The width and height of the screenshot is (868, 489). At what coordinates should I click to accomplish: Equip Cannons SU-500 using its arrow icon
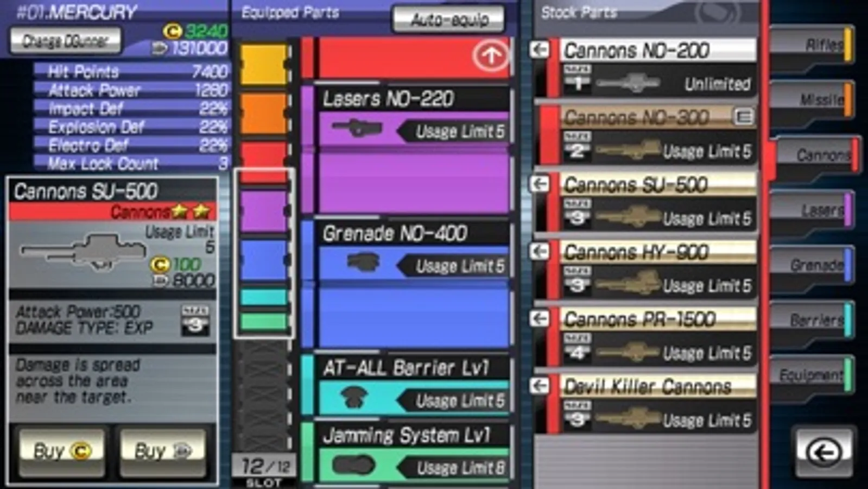click(x=540, y=184)
